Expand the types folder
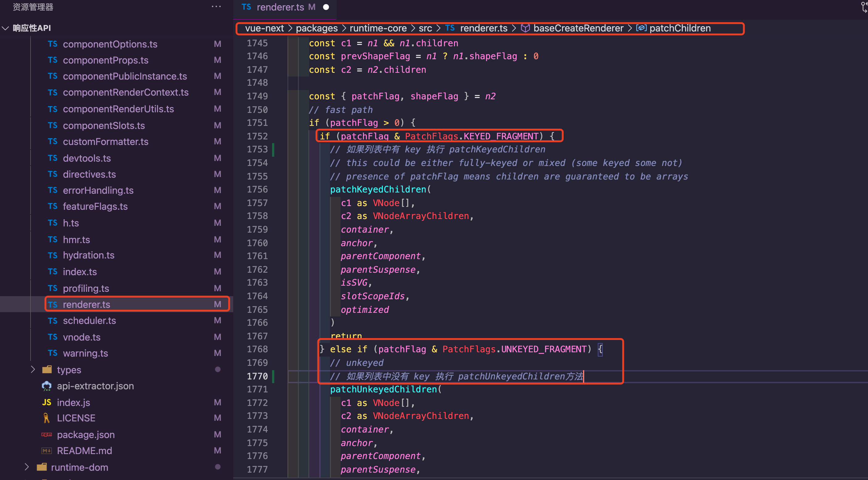The image size is (868, 480). [33, 370]
